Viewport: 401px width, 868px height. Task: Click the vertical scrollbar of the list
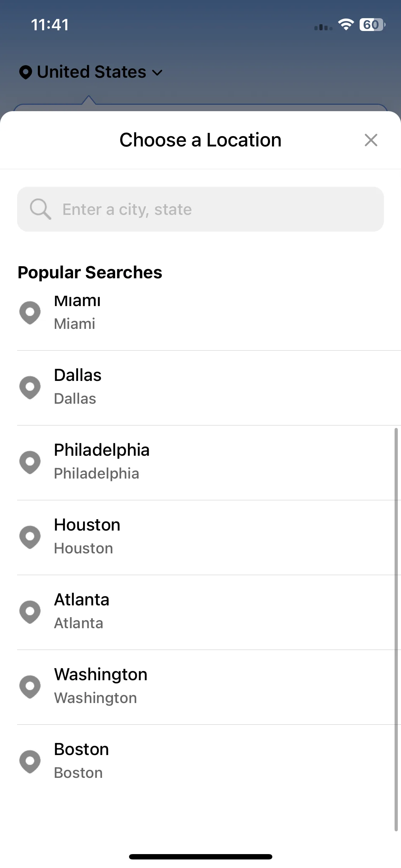pyautogui.click(x=396, y=630)
